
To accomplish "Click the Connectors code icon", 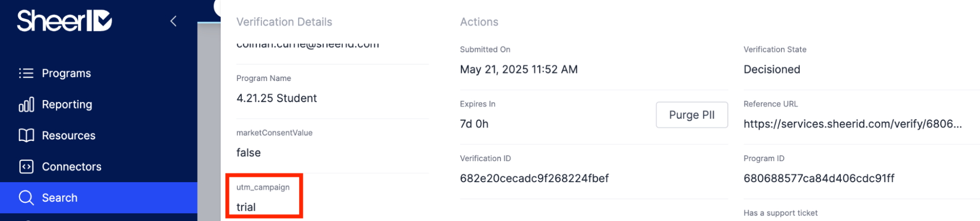I will coord(26,166).
